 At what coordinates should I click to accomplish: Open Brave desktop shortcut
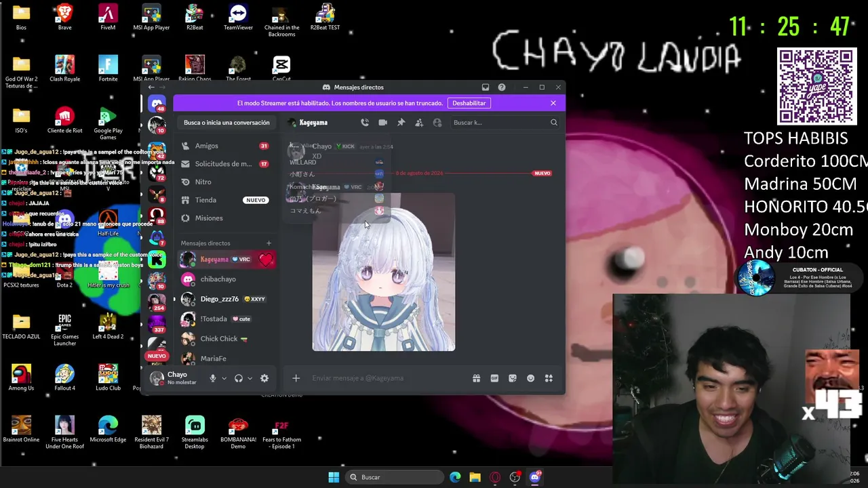pyautogui.click(x=64, y=18)
